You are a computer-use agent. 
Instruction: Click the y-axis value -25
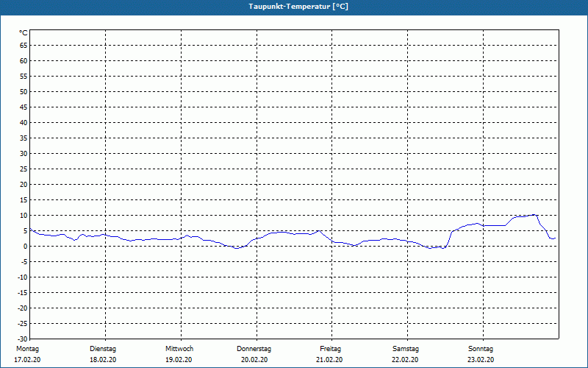[23, 323]
